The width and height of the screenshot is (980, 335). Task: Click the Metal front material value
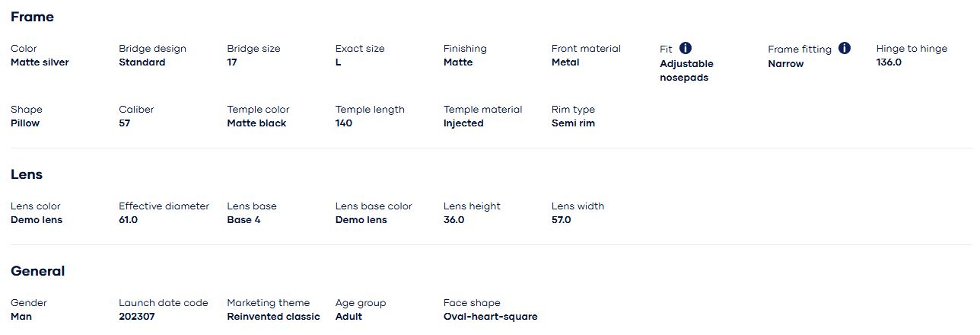(565, 62)
